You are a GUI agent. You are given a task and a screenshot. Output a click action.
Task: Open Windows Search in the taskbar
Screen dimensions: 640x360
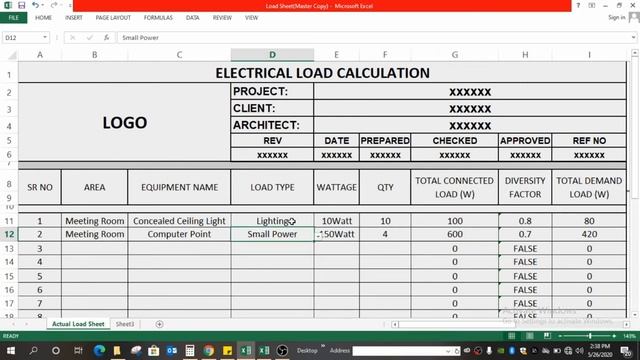(33, 351)
